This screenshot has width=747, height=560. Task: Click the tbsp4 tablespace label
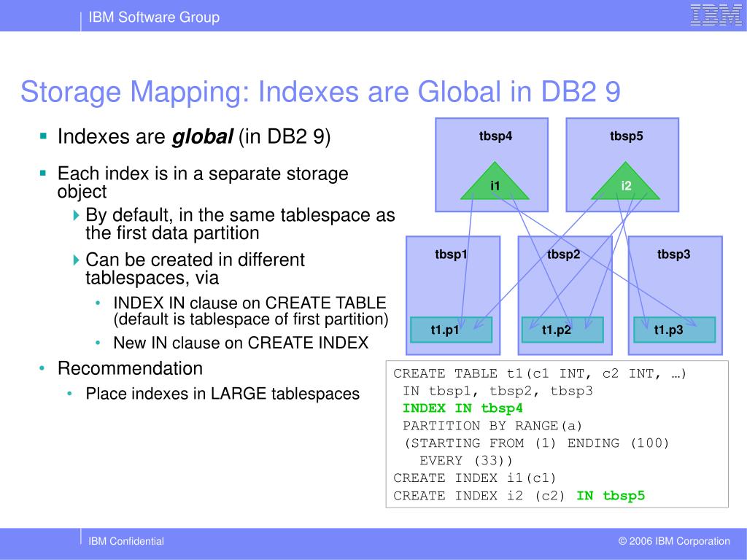point(495,136)
